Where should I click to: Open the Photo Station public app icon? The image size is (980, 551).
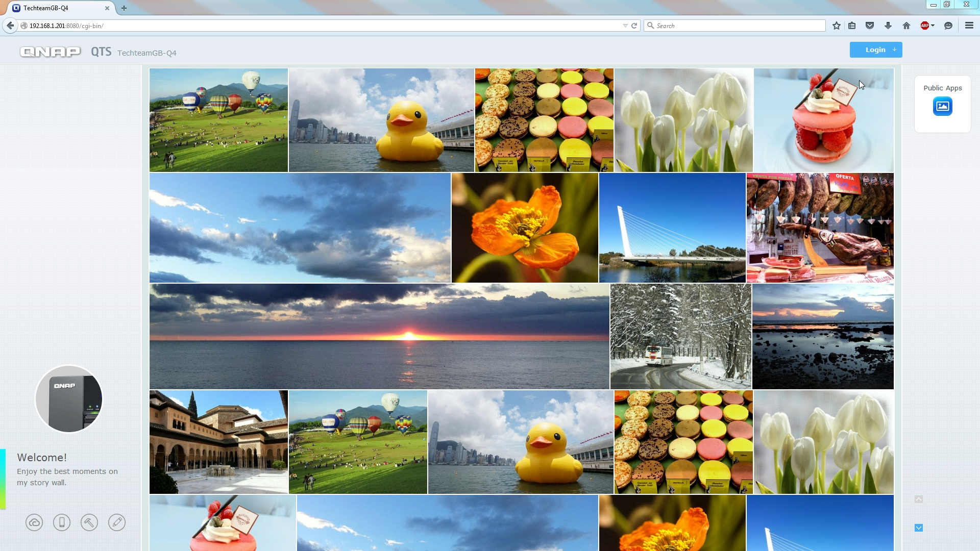(942, 107)
